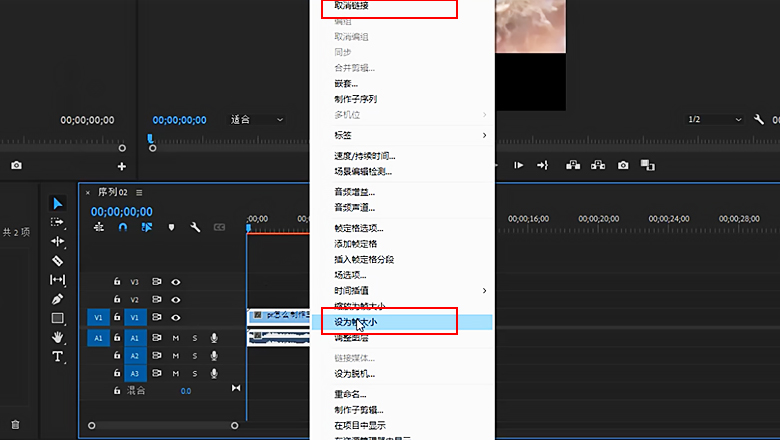
Task: Select the Razor tool
Action: click(x=57, y=261)
